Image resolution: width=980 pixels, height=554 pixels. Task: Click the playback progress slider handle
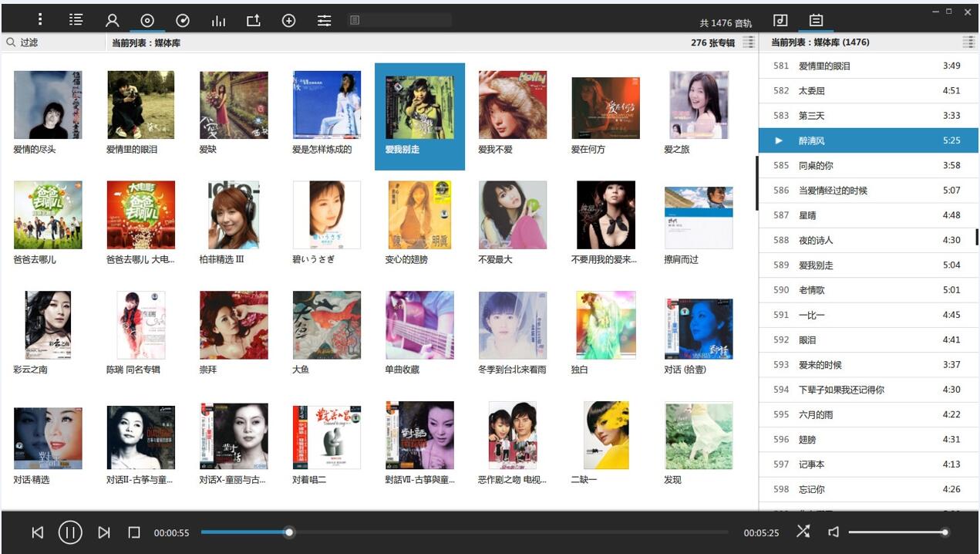289,532
